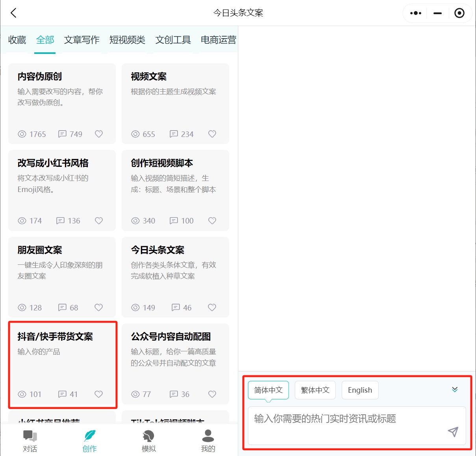Choose English output language

coord(360,390)
